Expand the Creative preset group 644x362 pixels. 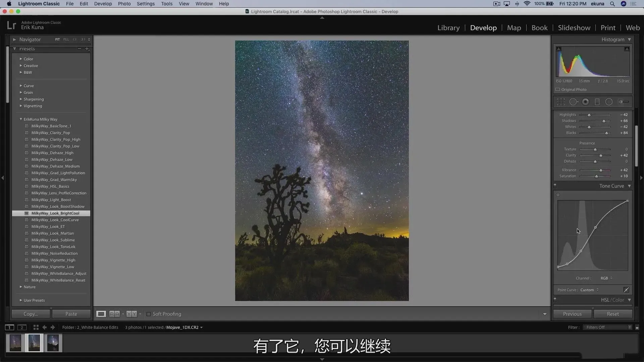point(21,66)
